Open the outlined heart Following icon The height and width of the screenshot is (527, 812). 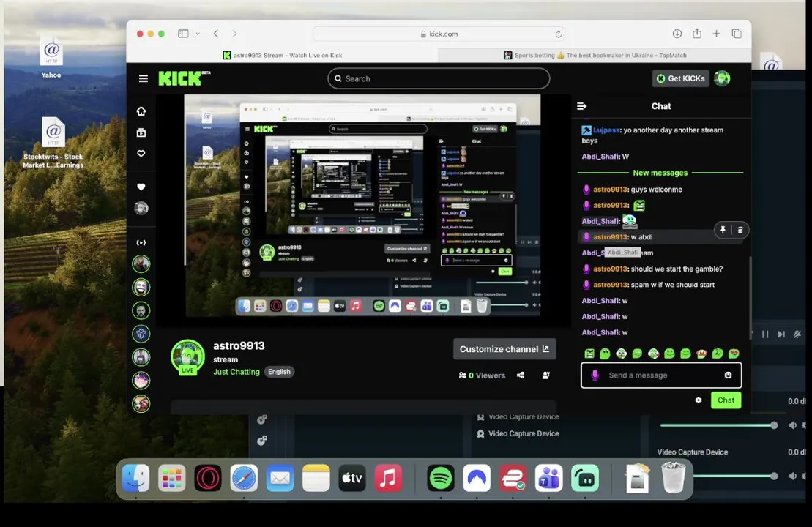pos(141,154)
